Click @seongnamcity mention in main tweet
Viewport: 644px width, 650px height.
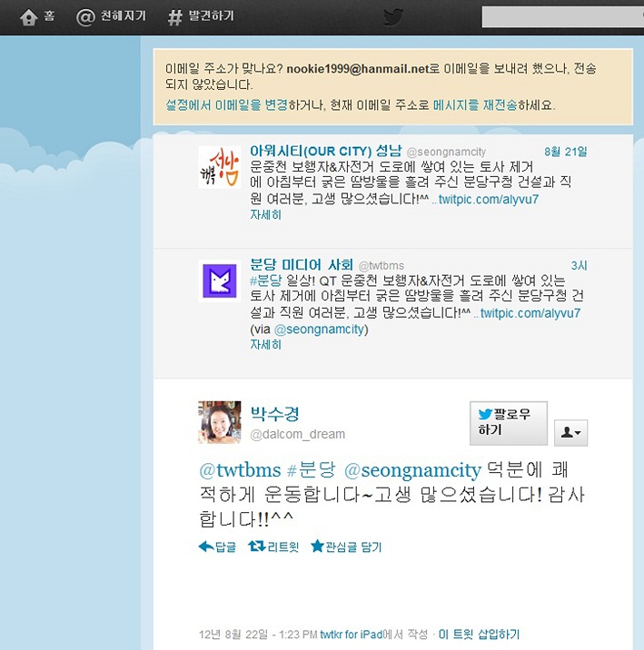click(x=412, y=471)
